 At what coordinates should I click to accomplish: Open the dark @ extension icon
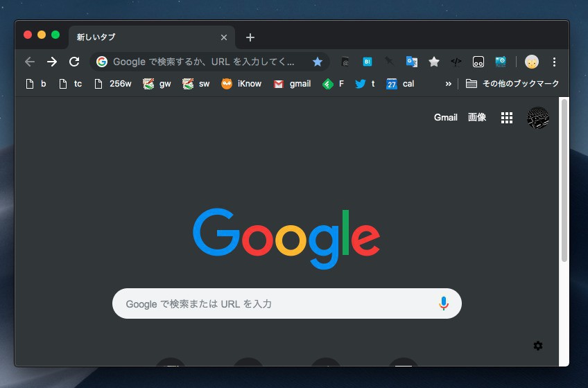point(345,62)
